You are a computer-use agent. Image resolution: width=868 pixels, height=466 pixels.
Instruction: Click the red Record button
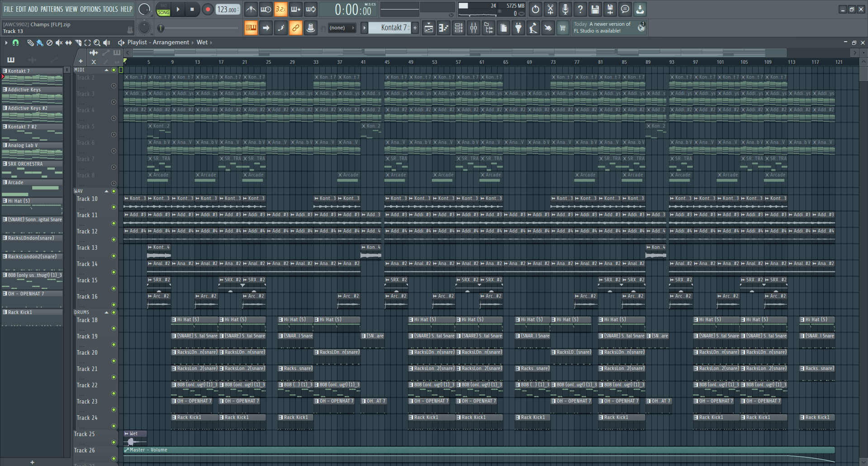coord(208,9)
